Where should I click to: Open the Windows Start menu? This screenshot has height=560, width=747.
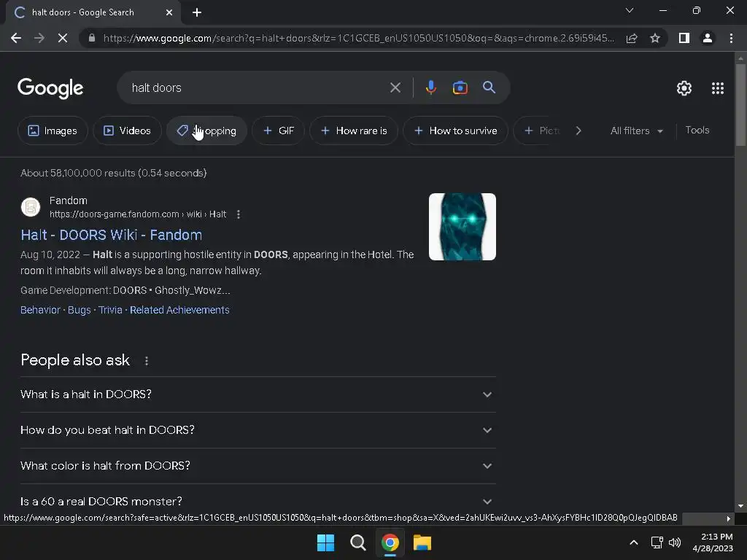tap(325, 542)
